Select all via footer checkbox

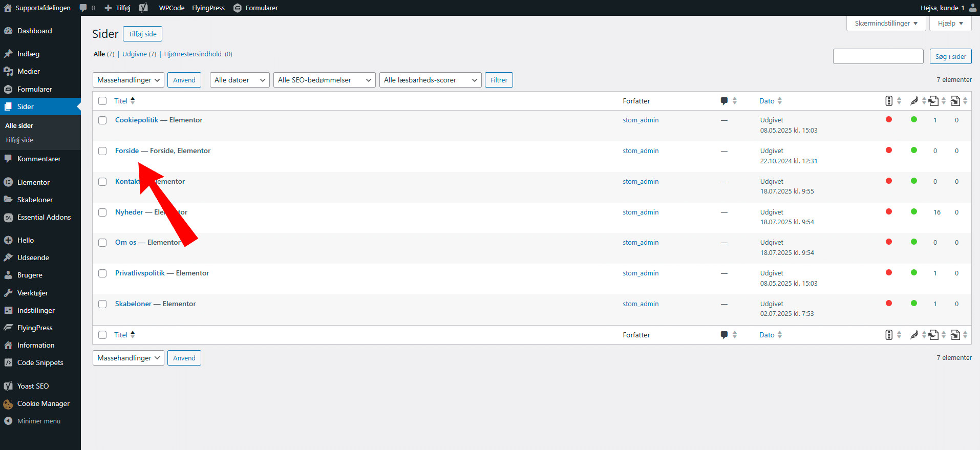click(x=102, y=335)
